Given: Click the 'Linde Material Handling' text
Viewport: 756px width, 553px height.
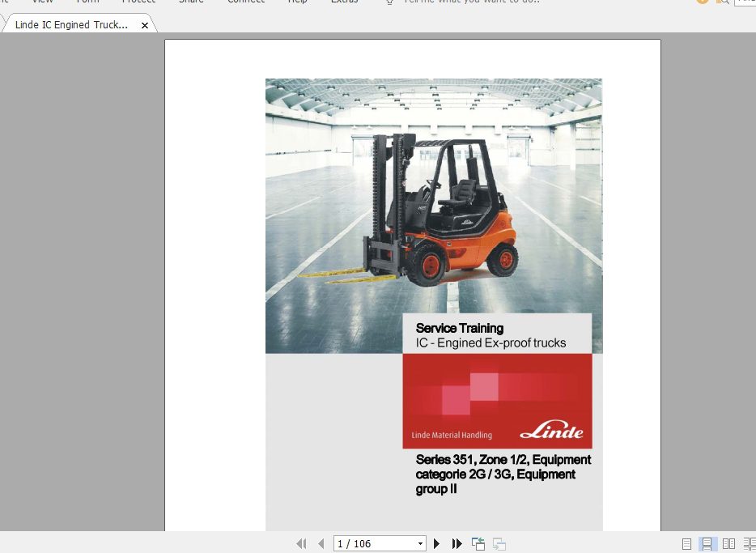Looking at the screenshot, I should [x=452, y=435].
